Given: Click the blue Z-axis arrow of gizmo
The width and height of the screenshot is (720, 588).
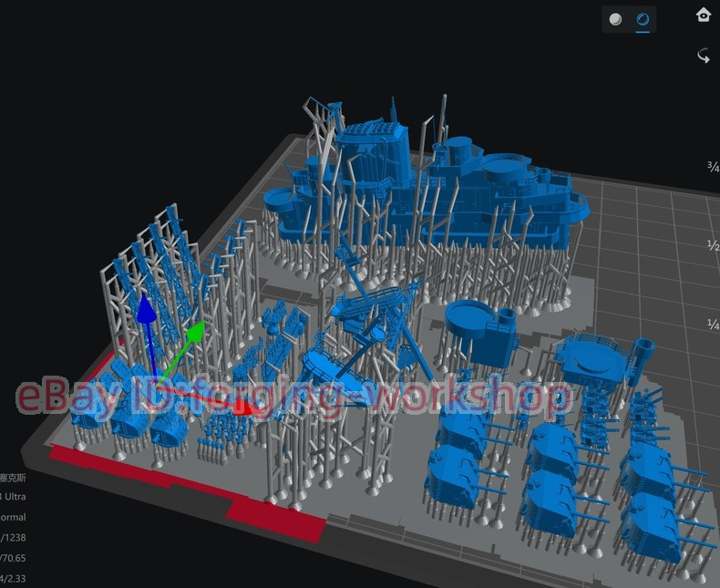Looking at the screenshot, I should point(146,310).
